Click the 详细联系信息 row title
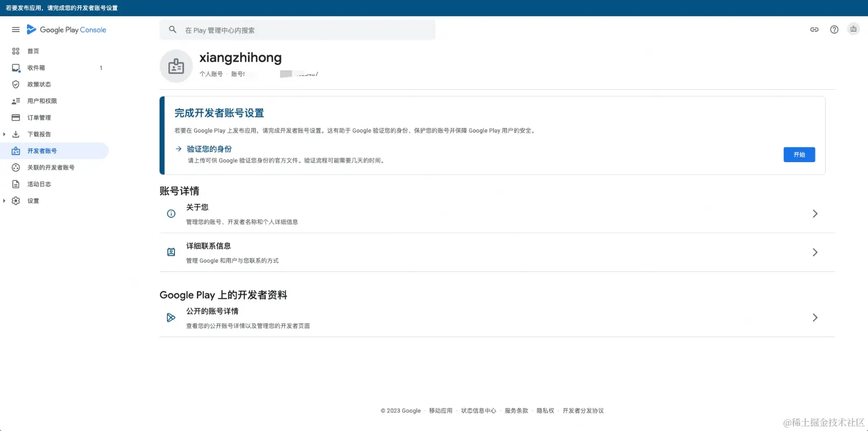The height and width of the screenshot is (431, 868). click(209, 246)
